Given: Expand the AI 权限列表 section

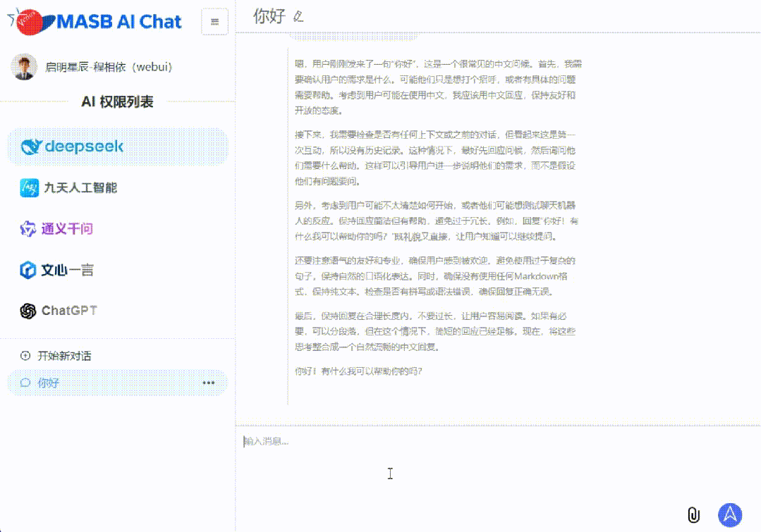Looking at the screenshot, I should click(x=116, y=101).
